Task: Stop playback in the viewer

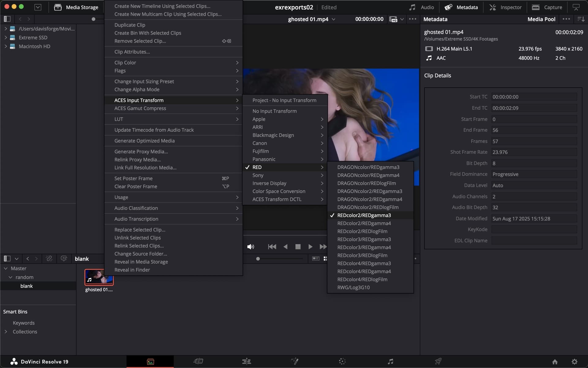Action: click(298, 247)
